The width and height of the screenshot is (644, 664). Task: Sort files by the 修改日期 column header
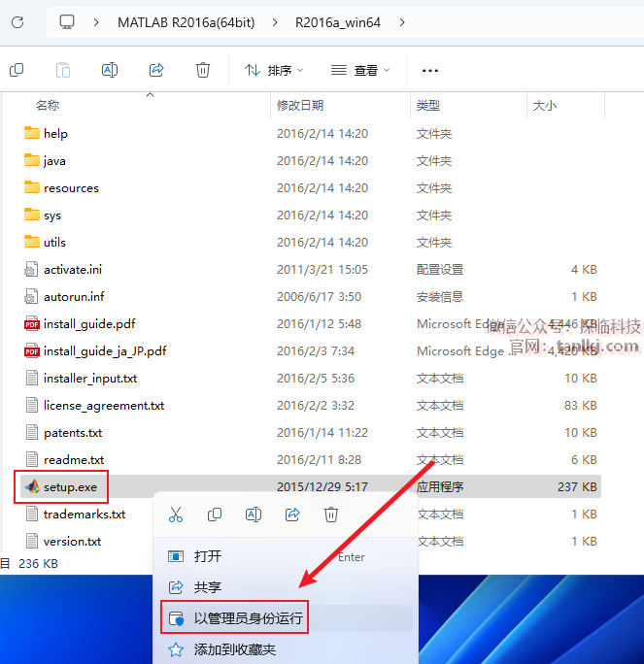(300, 105)
